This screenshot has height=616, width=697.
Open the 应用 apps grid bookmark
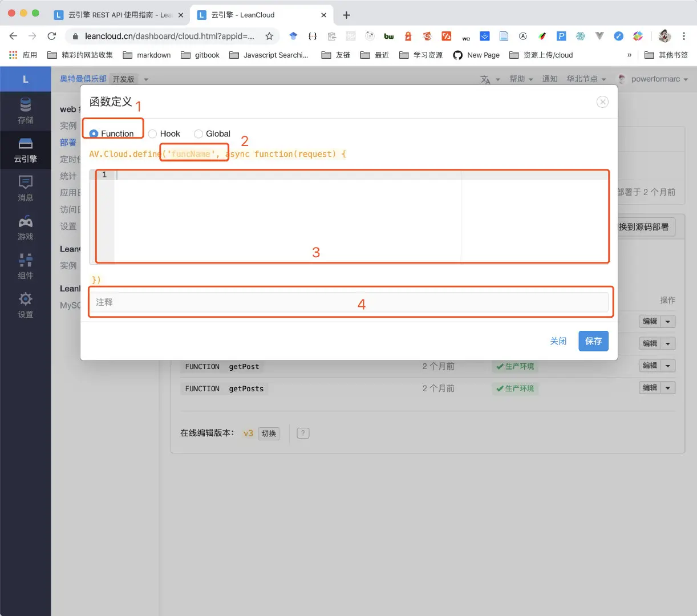click(23, 55)
